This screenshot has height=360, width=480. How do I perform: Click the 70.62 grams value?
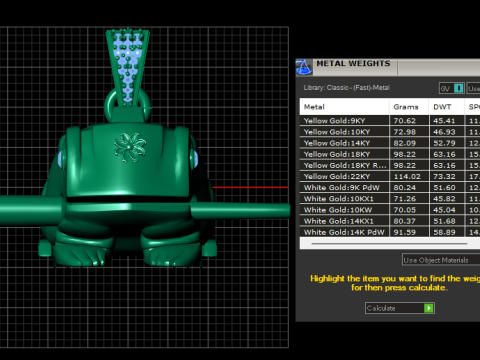click(x=405, y=121)
